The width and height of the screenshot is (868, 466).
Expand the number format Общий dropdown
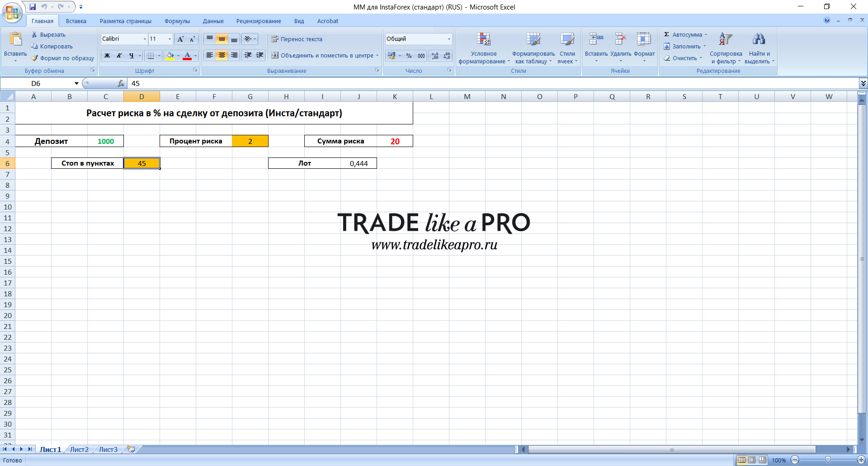click(x=449, y=39)
